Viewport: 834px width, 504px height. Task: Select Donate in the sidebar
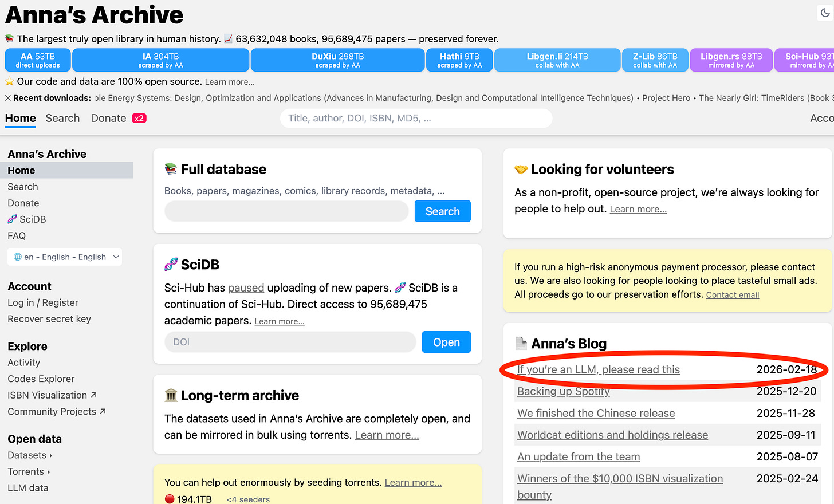(x=23, y=203)
